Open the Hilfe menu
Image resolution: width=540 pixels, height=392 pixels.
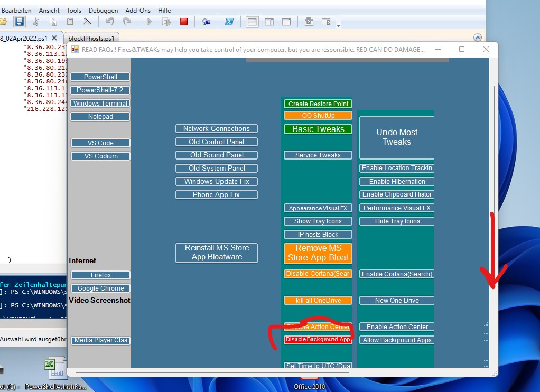[x=164, y=11]
